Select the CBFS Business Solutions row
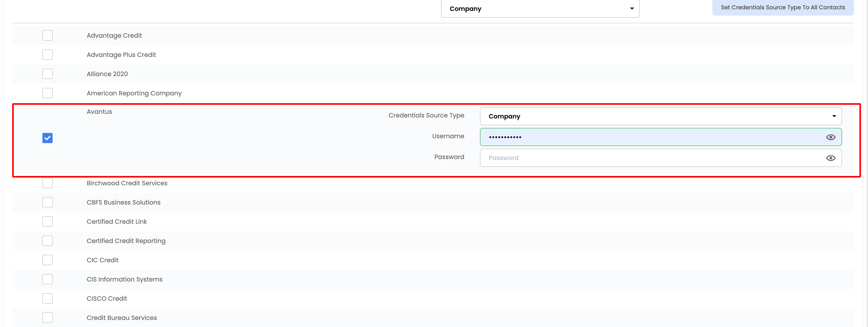The image size is (868, 327). (123, 202)
